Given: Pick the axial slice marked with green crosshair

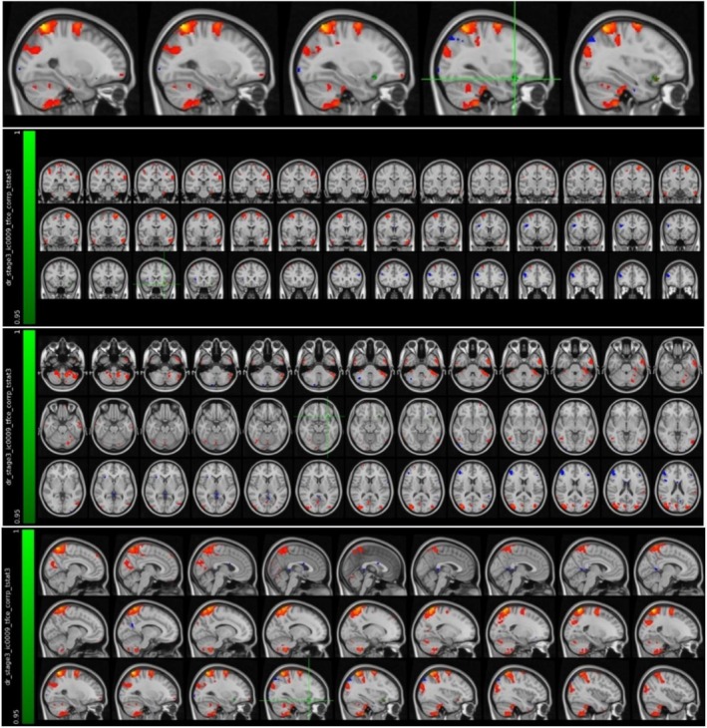Looking at the screenshot, I should [x=319, y=427].
